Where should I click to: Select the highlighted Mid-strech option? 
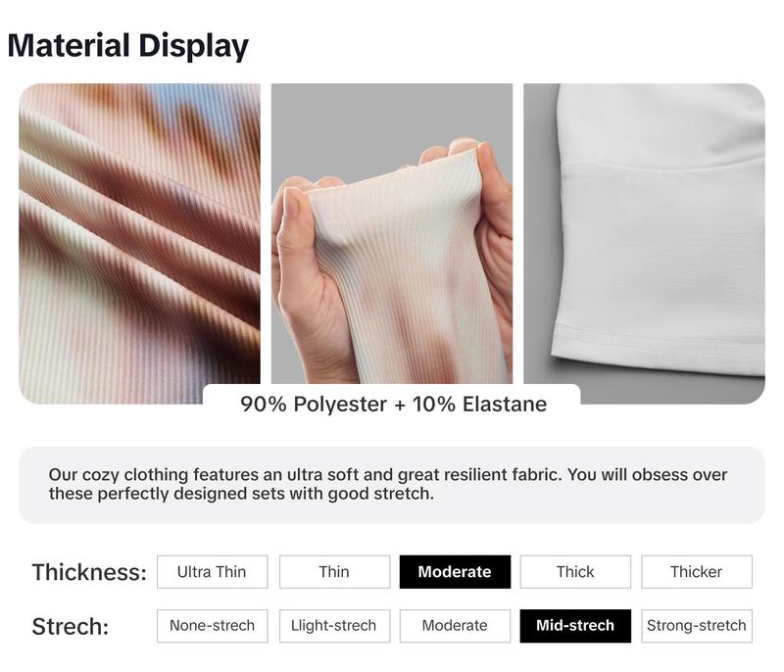(x=575, y=626)
